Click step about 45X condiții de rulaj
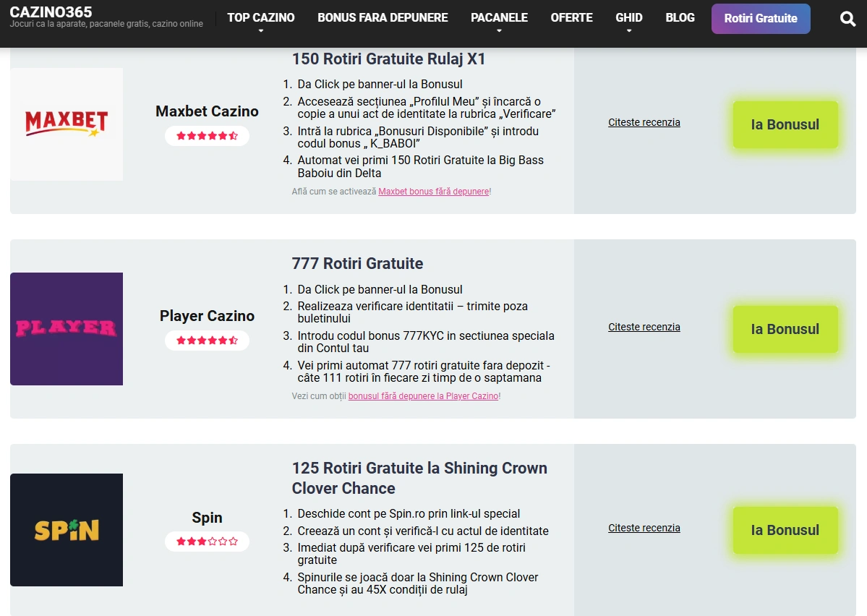The image size is (867, 616). coord(417,583)
